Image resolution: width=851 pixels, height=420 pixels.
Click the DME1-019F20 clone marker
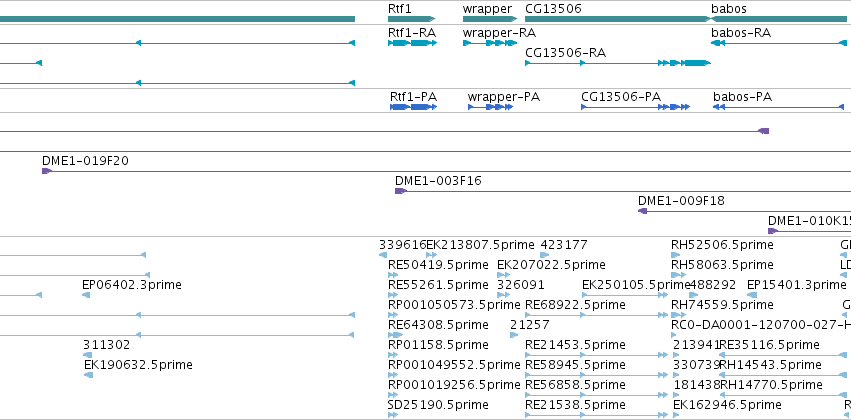(47, 171)
